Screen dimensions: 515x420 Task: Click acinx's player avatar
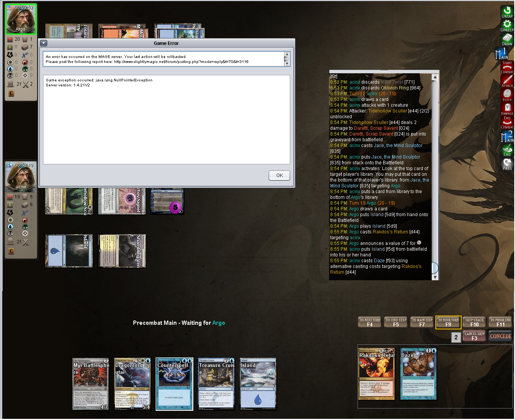[21, 177]
